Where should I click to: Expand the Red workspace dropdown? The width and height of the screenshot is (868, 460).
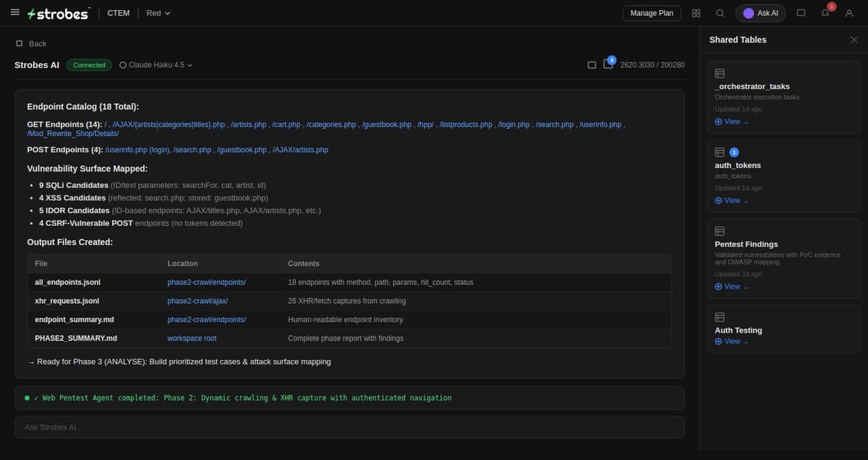pos(158,13)
